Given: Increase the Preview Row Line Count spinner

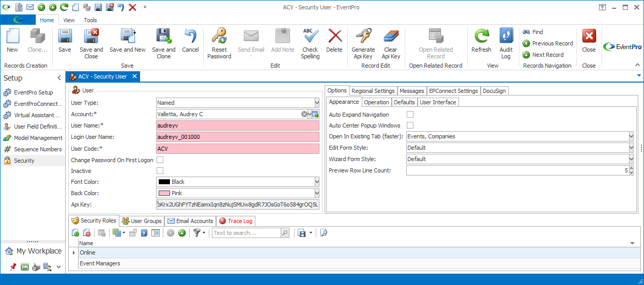Looking at the screenshot, I should [631, 168].
